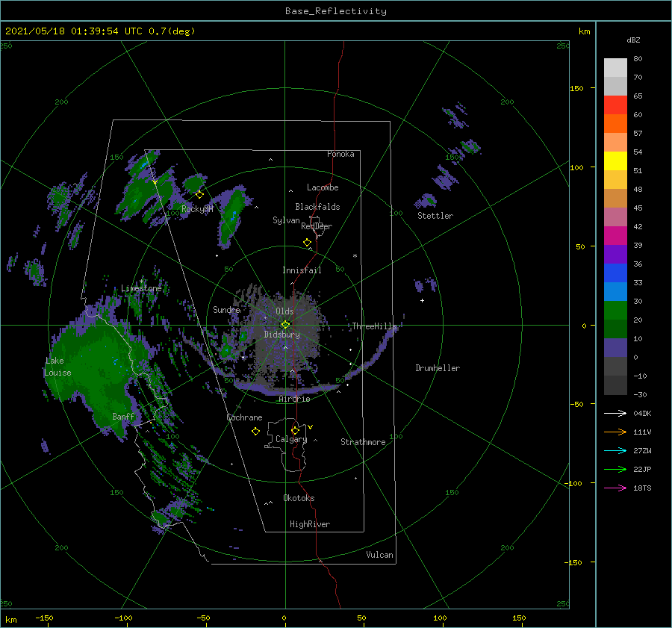The height and width of the screenshot is (628, 672).
Task: Click the yellow radar-site diamond at the map center
Action: coord(285,325)
